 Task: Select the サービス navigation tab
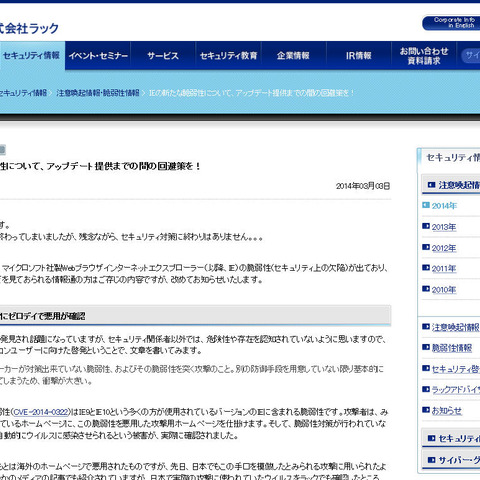[x=163, y=56]
